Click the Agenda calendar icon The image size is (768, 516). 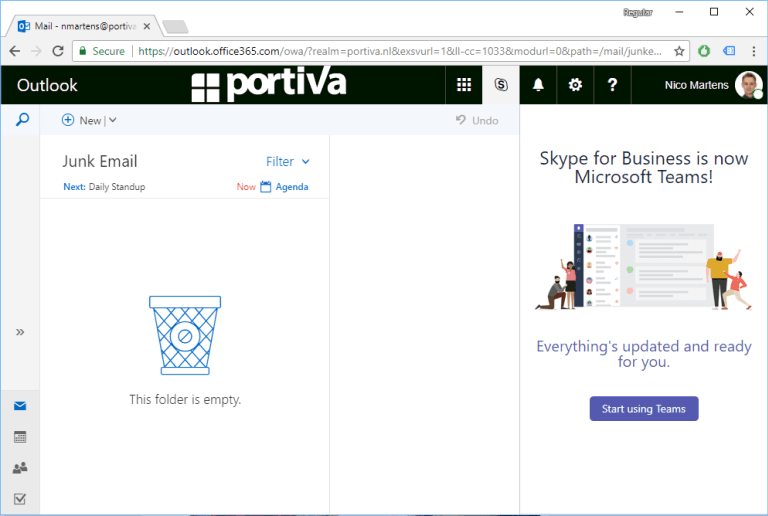click(265, 187)
